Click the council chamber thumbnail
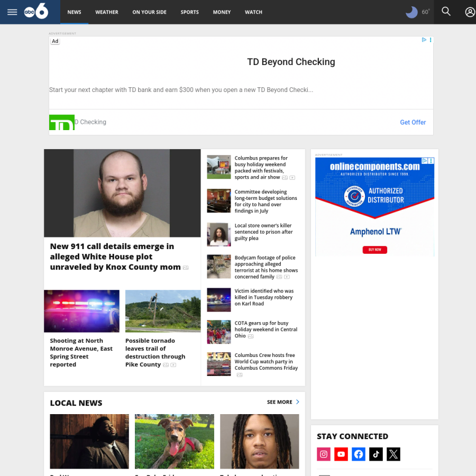This screenshot has height=476, width=476. (219, 200)
